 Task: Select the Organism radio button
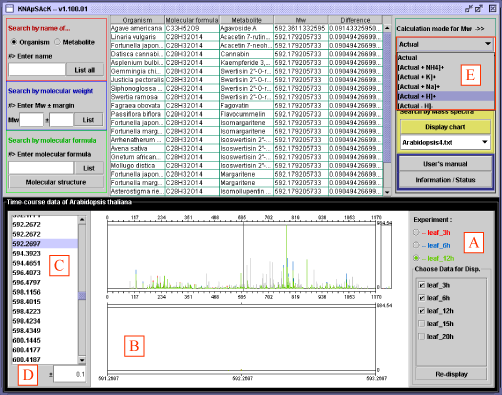point(14,42)
